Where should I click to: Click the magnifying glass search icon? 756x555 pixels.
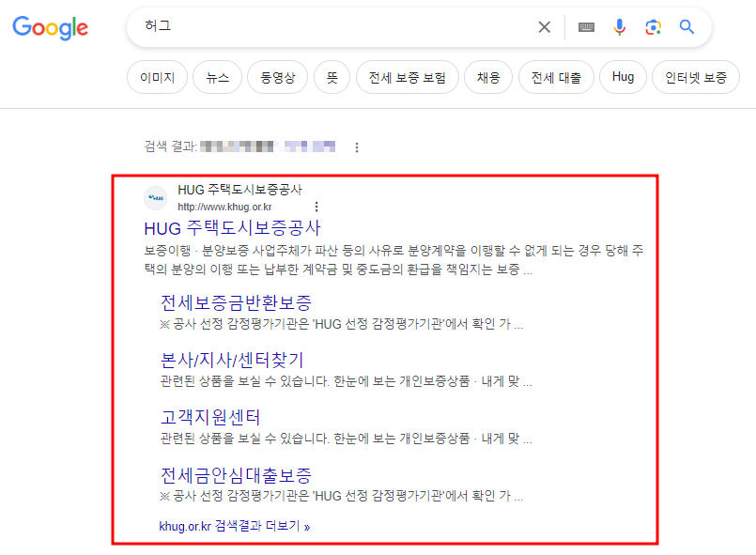coord(687,27)
